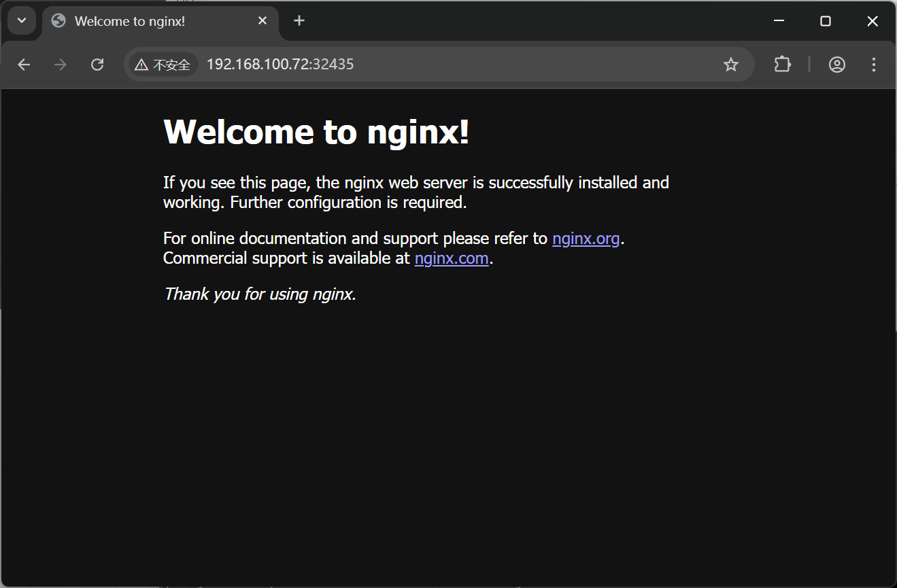Open the profile account icon

coord(837,65)
